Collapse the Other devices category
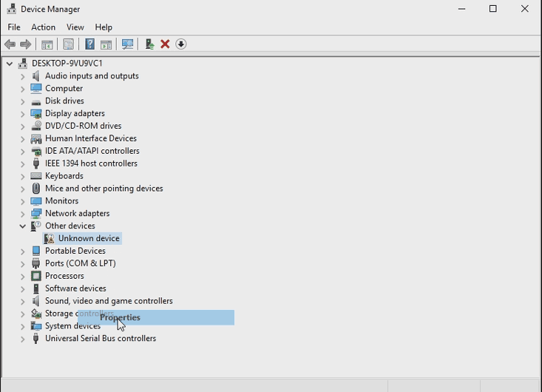Image resolution: width=542 pixels, height=392 pixels. (22, 226)
